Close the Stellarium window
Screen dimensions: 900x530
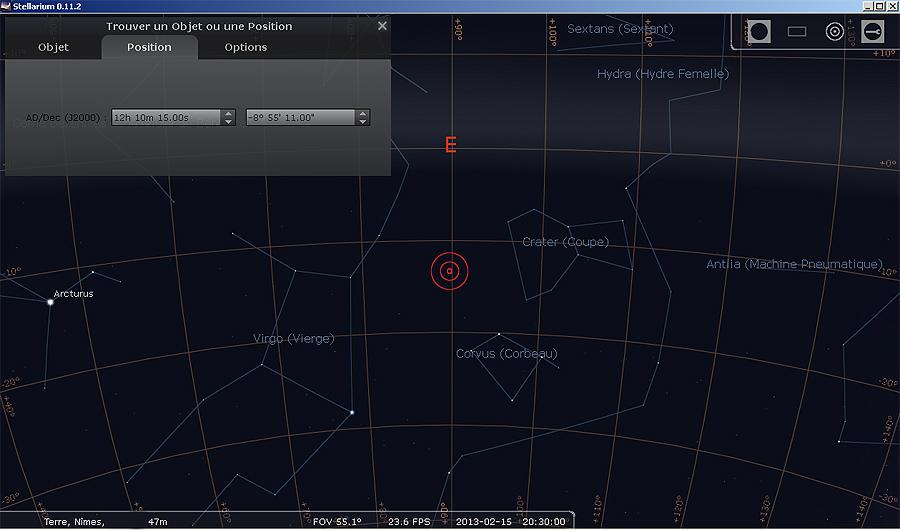892,6
